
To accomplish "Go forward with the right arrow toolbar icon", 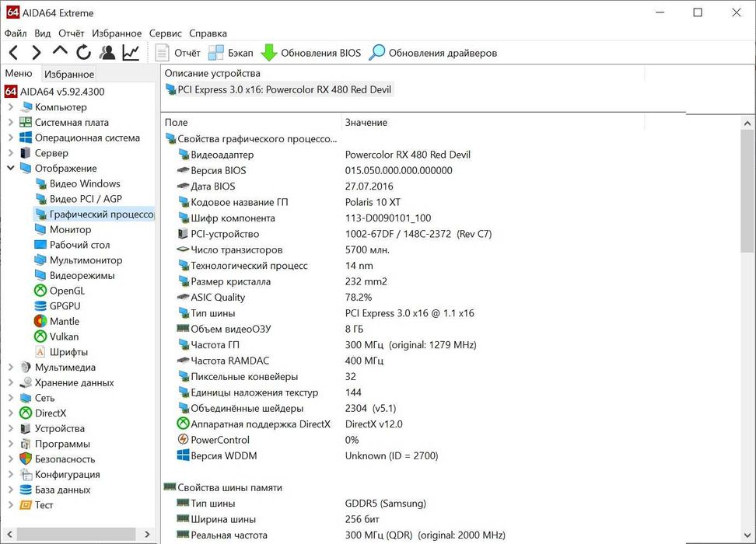I will click(x=36, y=53).
